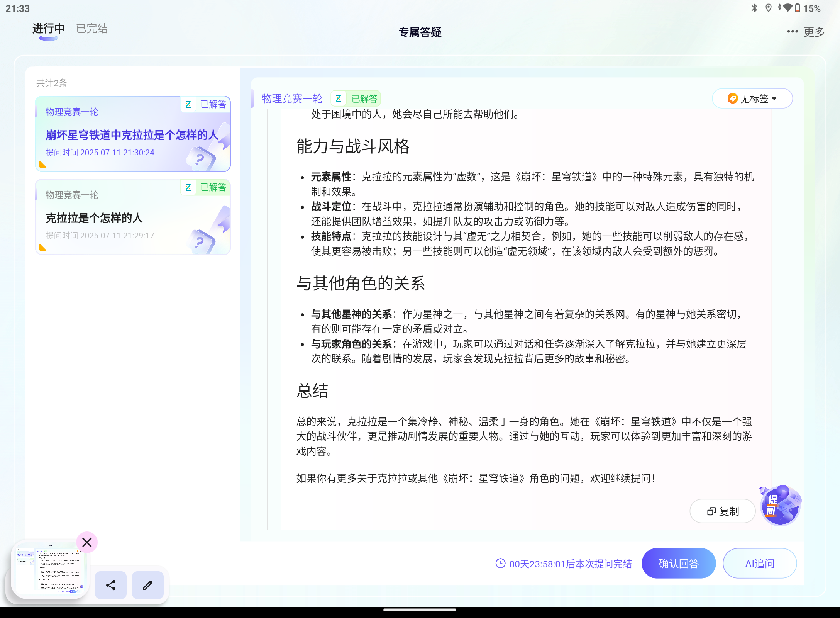Image resolution: width=840 pixels, height=618 pixels.
Task: Close the screenshot preview thumbnail
Action: tap(87, 542)
